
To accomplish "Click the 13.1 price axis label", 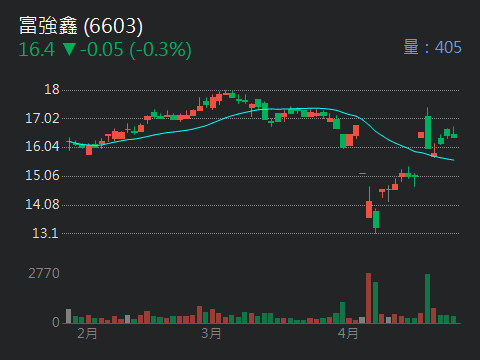I will [45, 233].
